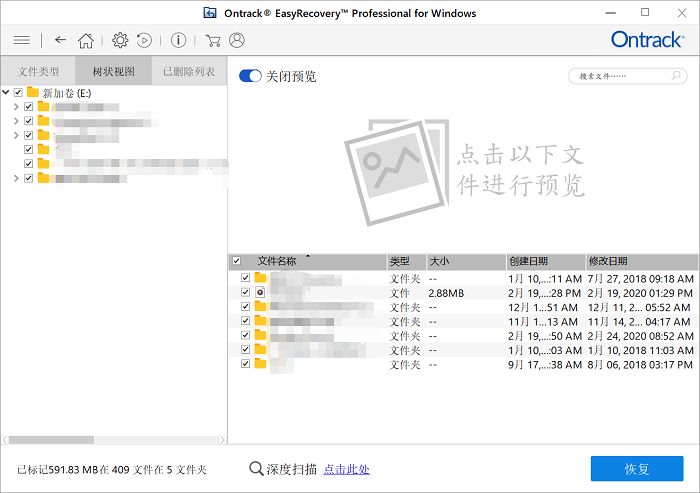Screen dimensions: 700x493
Task: Return to the home screen icon
Action: [86, 41]
